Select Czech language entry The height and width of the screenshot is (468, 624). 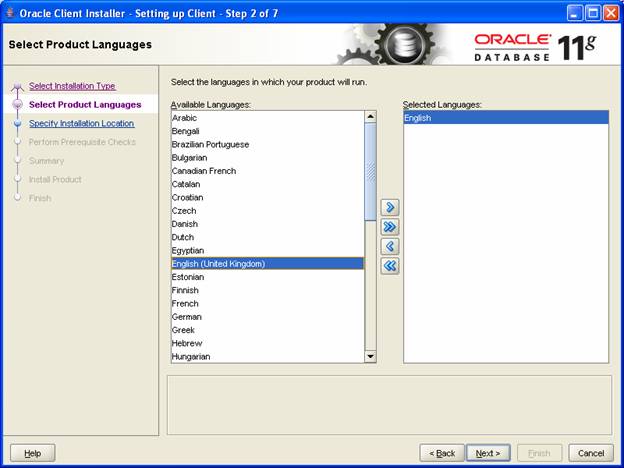(x=267, y=211)
